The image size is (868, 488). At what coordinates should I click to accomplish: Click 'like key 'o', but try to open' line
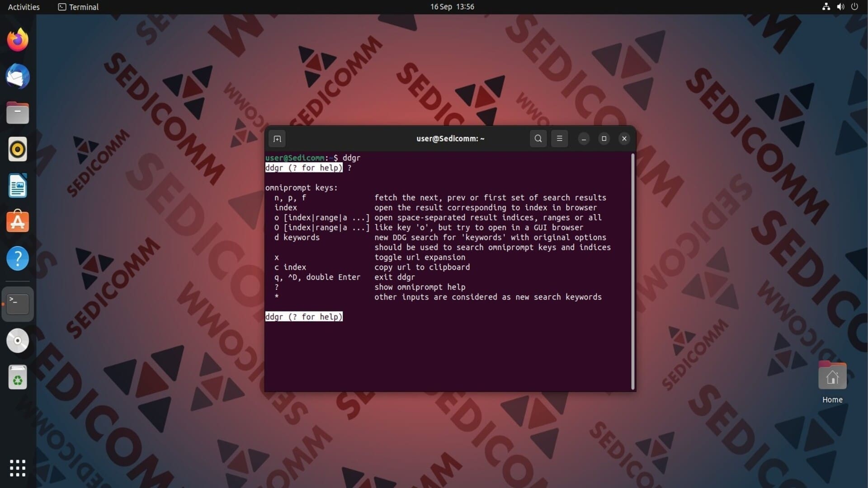click(x=479, y=227)
